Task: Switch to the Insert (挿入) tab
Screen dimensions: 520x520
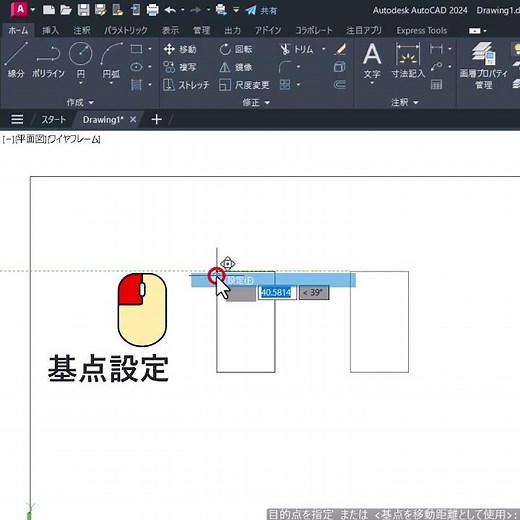Action: click(x=50, y=31)
